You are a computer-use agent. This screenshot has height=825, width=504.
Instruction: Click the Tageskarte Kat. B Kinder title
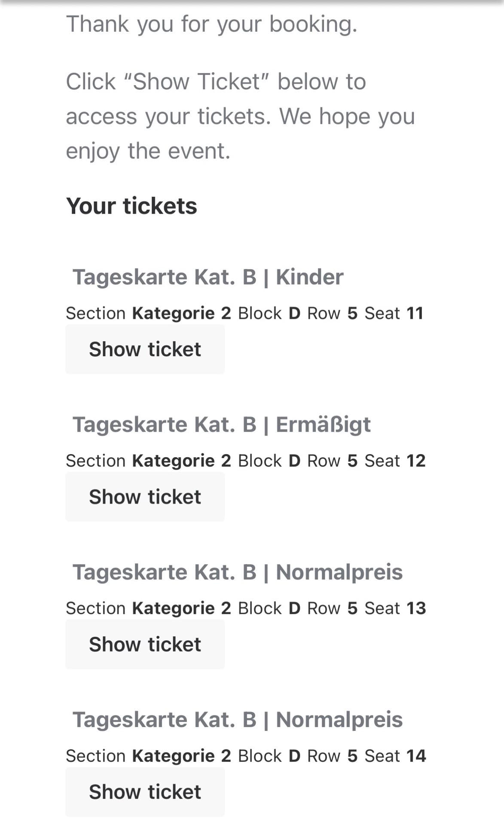pos(208,277)
